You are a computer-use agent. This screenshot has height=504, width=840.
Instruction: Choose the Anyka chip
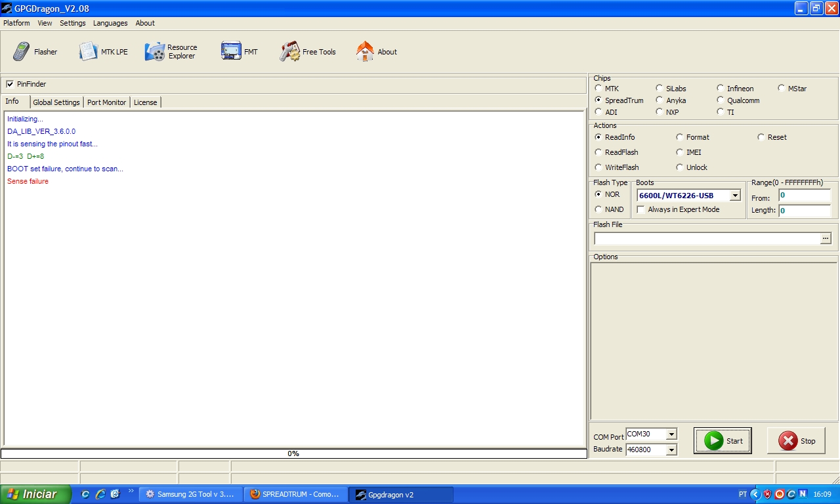click(660, 100)
